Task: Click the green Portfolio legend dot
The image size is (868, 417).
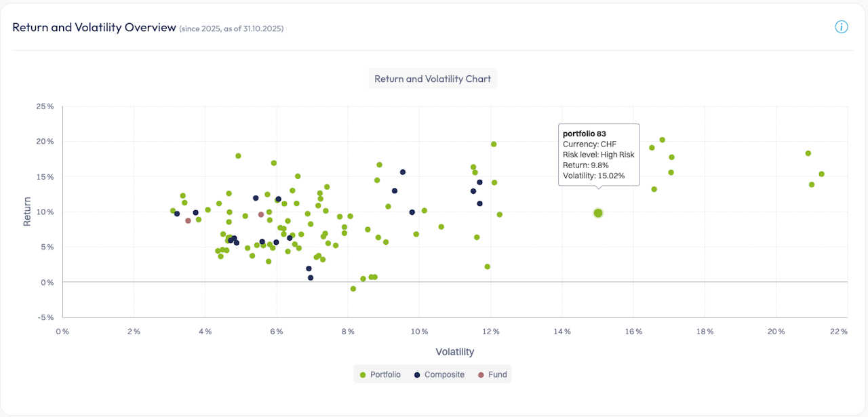Action: tap(363, 374)
